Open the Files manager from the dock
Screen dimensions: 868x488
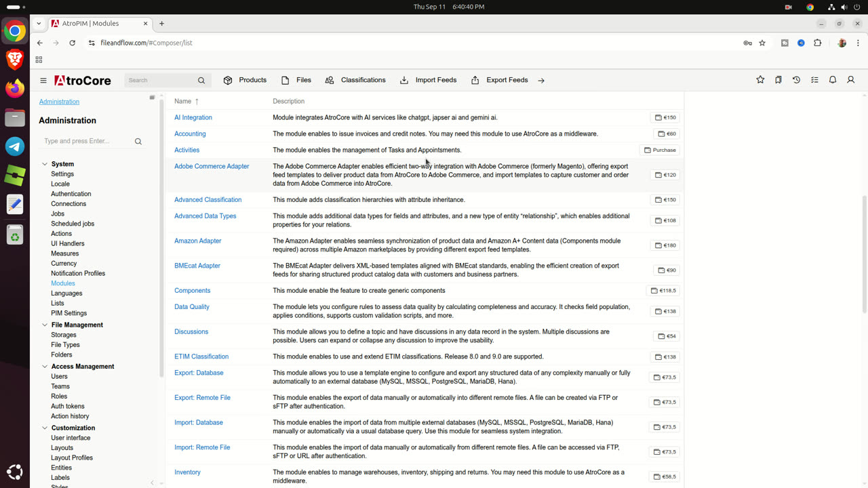pyautogui.click(x=15, y=117)
